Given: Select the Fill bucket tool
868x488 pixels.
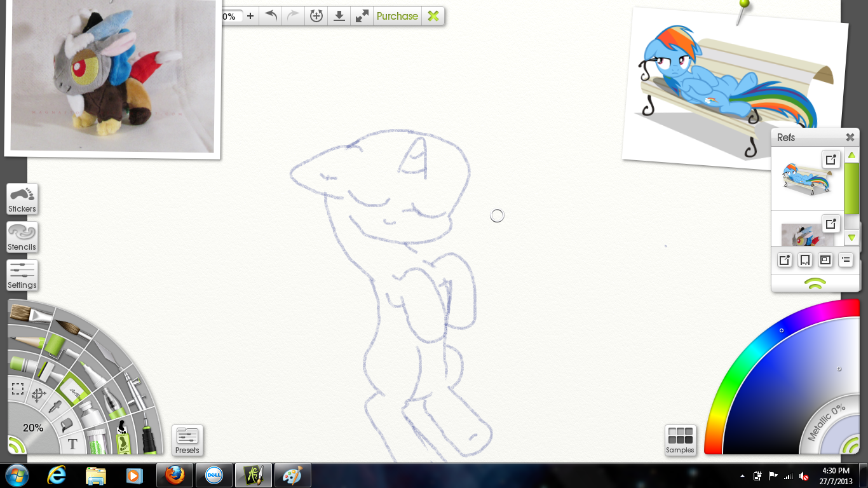Looking at the screenshot, I should pyautogui.click(x=67, y=424).
